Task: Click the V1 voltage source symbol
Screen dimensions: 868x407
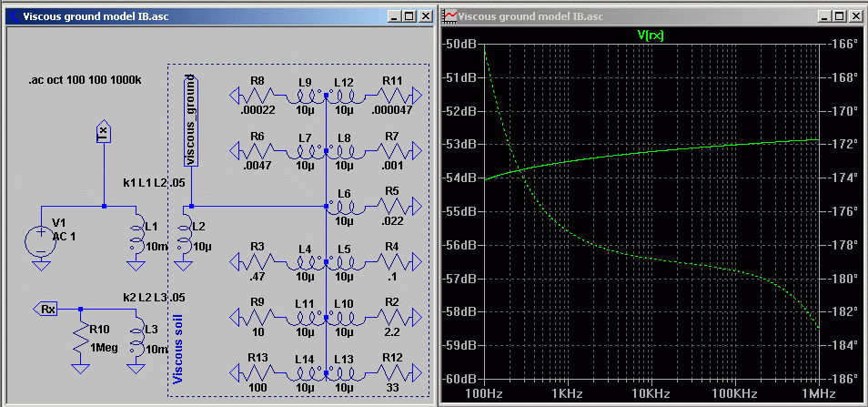Action: pos(40,240)
